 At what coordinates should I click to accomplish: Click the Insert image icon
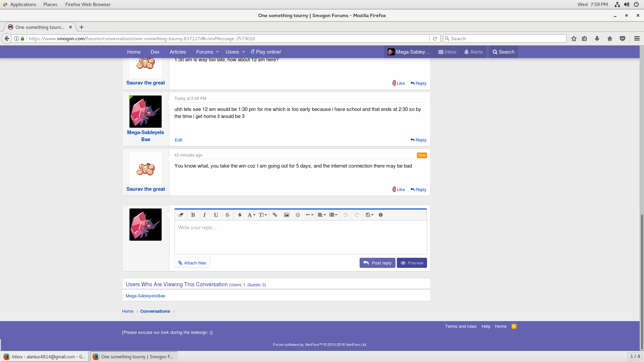click(286, 215)
